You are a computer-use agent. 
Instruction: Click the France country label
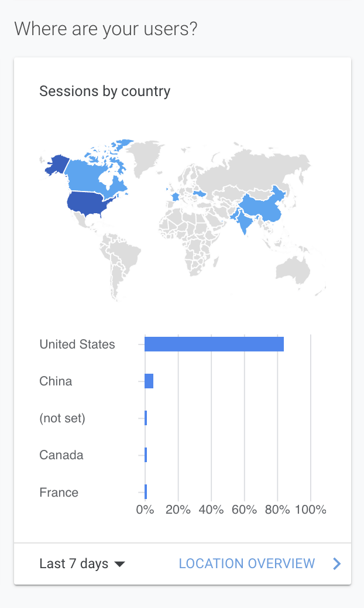tap(59, 492)
